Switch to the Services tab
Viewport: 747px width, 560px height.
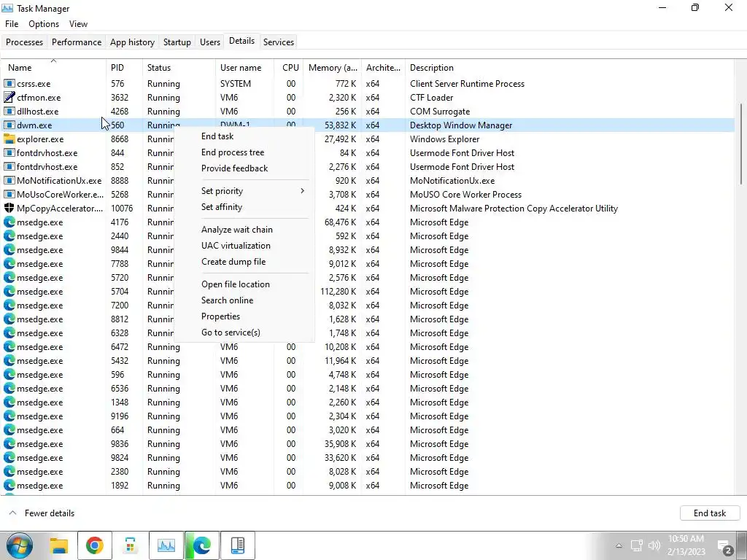click(x=278, y=42)
